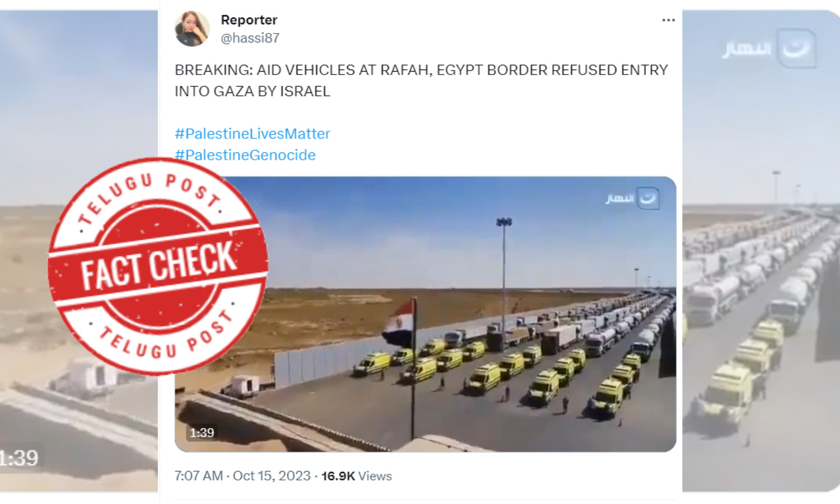View the 16.9K Views count

[x=357, y=476]
